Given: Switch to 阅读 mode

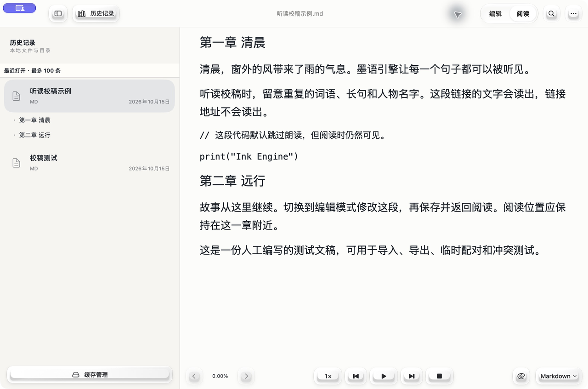Looking at the screenshot, I should pos(523,14).
